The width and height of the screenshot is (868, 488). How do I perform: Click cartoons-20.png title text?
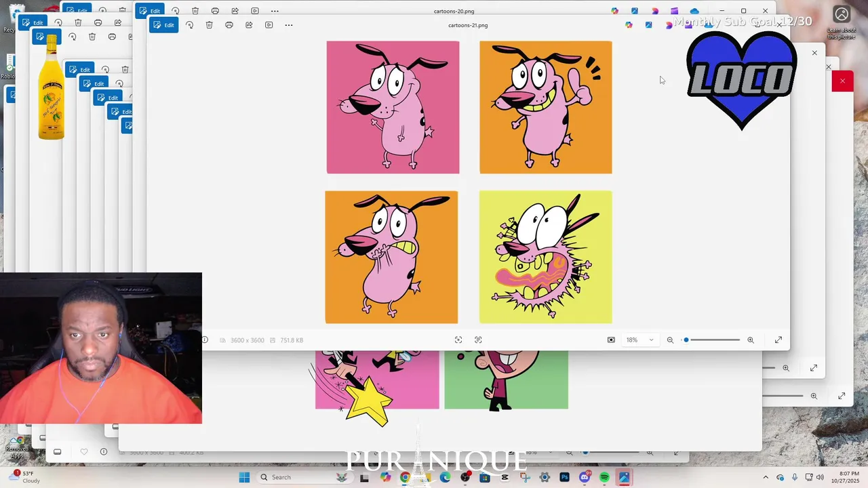point(454,11)
